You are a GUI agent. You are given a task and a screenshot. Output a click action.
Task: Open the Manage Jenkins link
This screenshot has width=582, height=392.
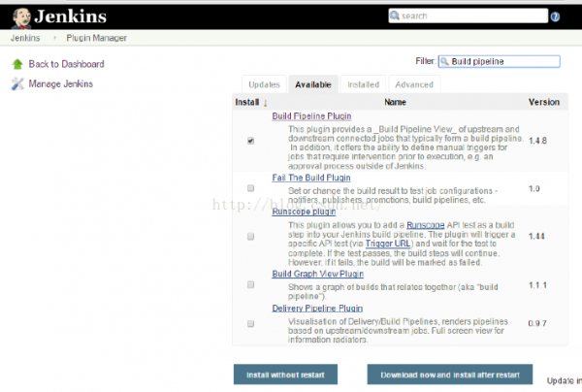pos(61,83)
